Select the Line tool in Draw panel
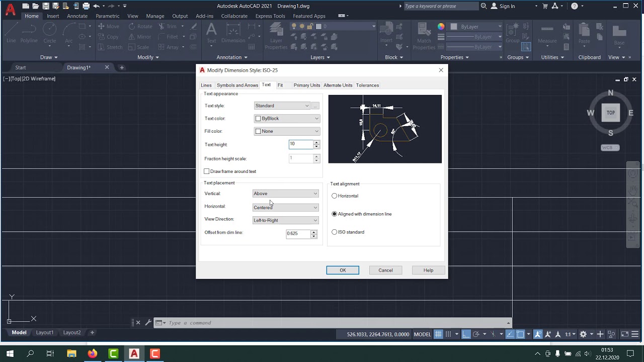Screen dimensions: 644x362 [x=11, y=34]
